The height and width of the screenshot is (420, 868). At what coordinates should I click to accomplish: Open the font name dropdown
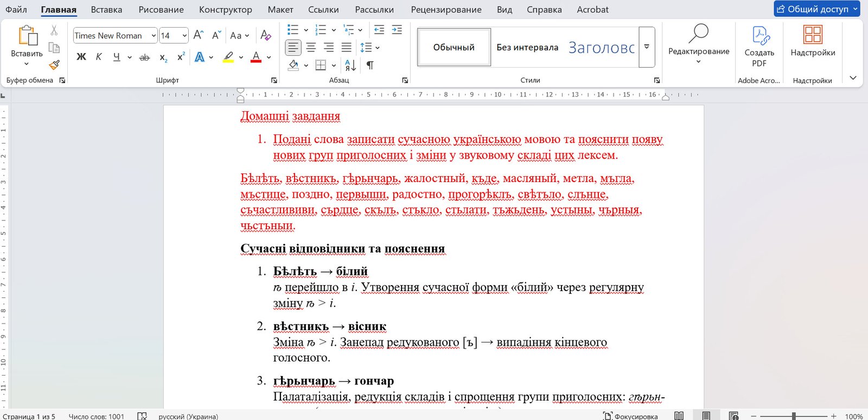(154, 36)
